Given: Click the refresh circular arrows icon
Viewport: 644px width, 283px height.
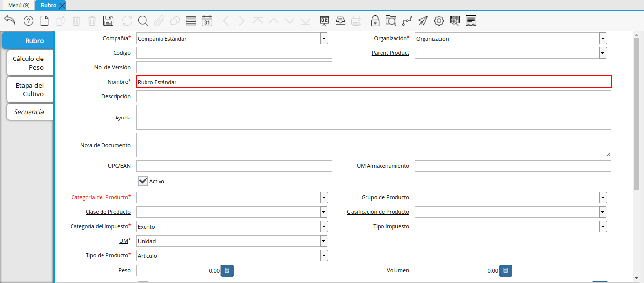Looking at the screenshot, I should point(127,21).
